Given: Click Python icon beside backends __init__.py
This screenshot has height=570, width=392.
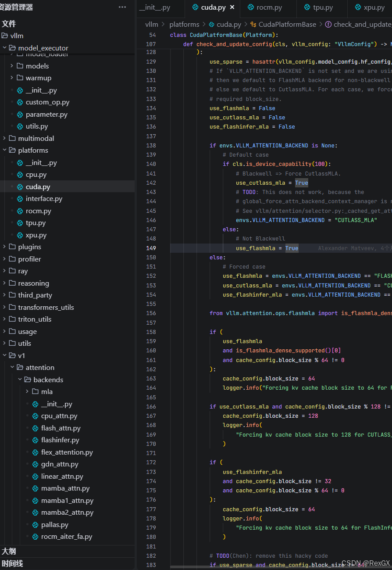Looking at the screenshot, I should coord(36,404).
